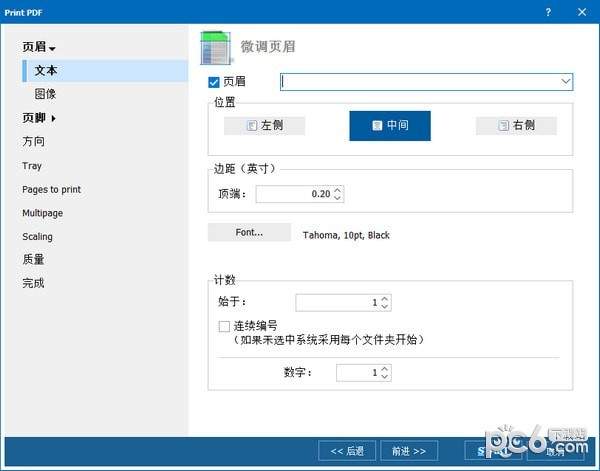Toggle the 页眉 header checkbox

214,82
